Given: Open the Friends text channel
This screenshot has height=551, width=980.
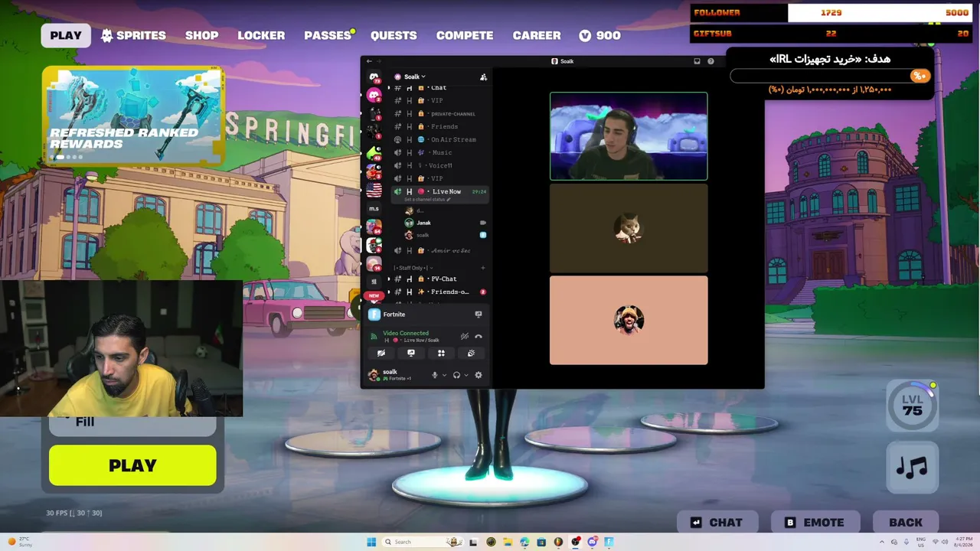Looking at the screenshot, I should [x=439, y=126].
